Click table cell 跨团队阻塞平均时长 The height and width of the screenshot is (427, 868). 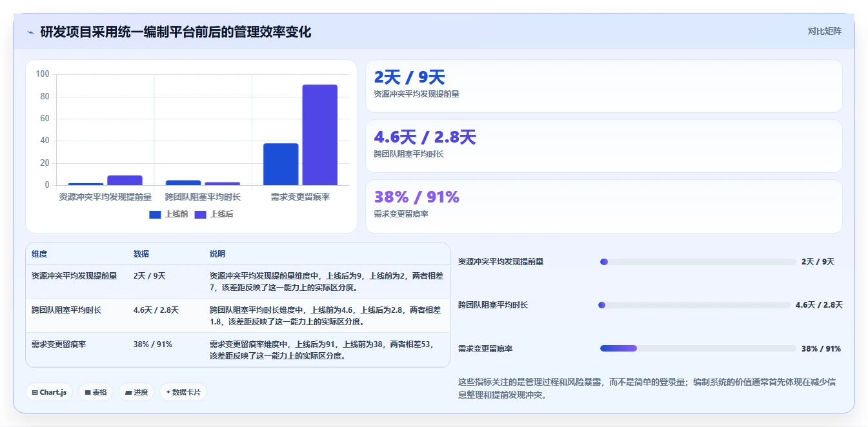point(66,310)
